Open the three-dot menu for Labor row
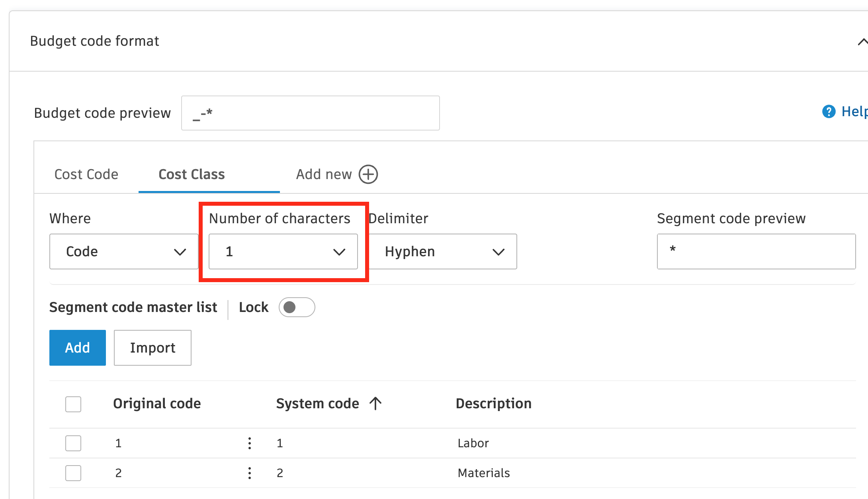Viewport: 868px width, 499px height. [x=250, y=443]
